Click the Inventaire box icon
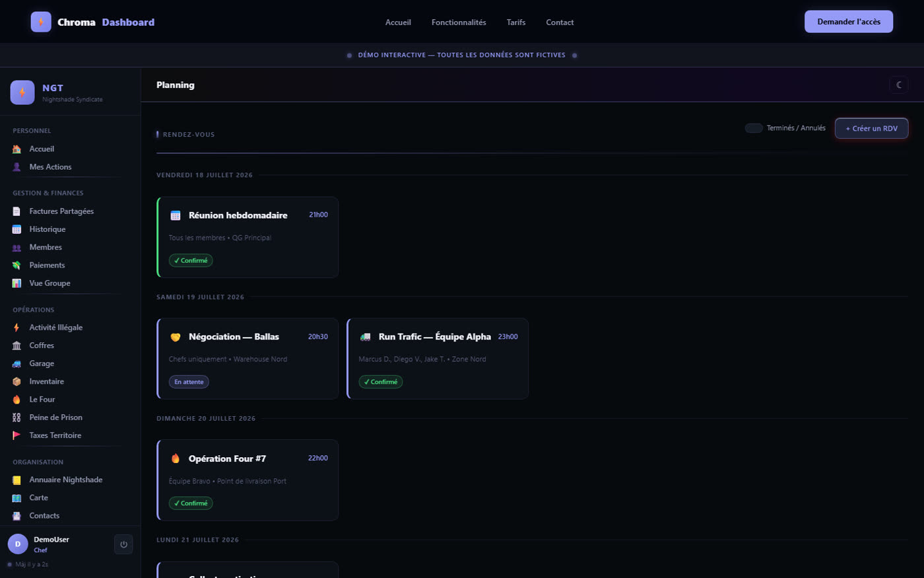The image size is (924, 578). [x=16, y=381]
